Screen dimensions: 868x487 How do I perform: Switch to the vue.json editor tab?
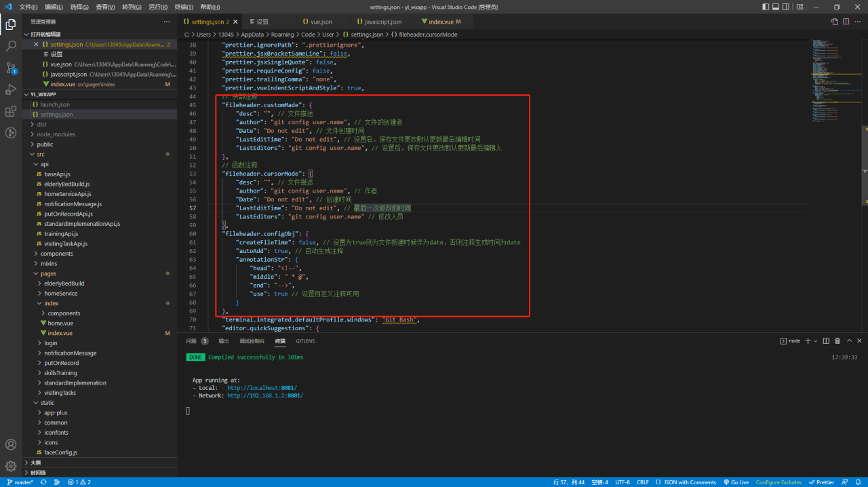317,22
